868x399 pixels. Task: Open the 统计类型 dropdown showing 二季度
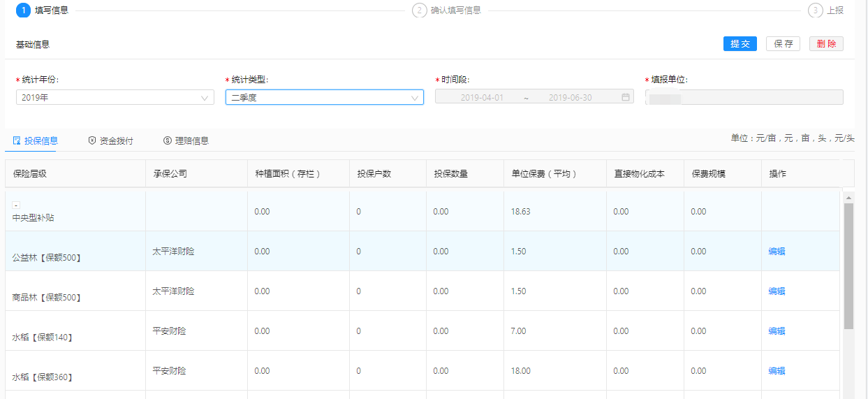[325, 97]
